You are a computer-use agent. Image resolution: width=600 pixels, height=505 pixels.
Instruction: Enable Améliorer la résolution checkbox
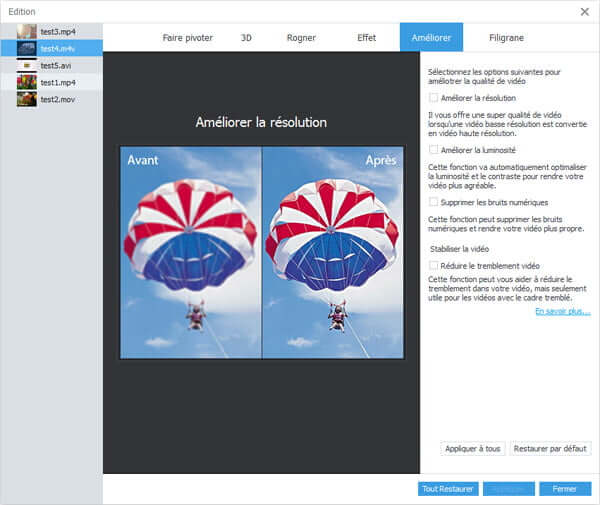pyautogui.click(x=433, y=98)
